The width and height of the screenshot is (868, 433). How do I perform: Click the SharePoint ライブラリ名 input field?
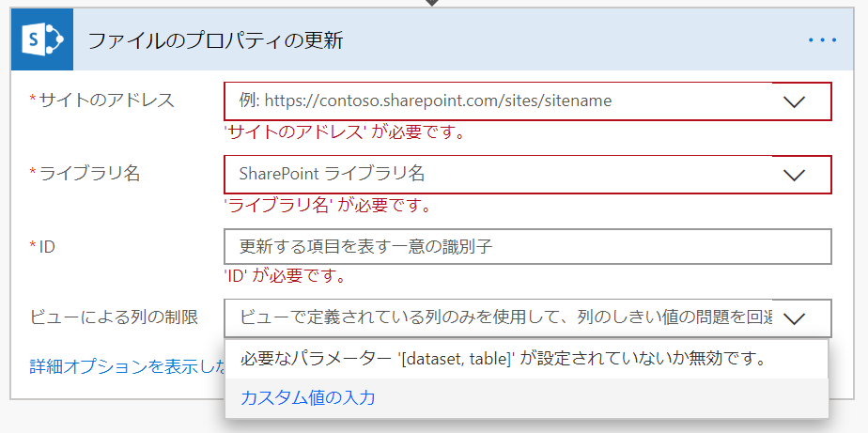[528, 175]
